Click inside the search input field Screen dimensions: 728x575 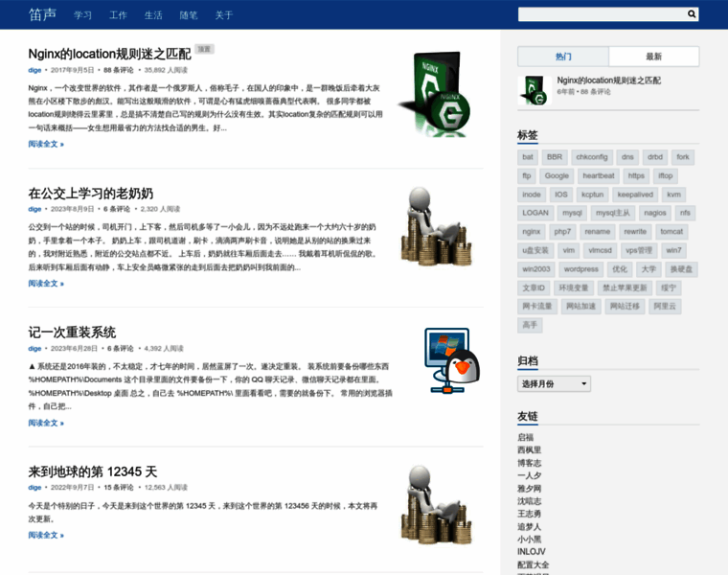(x=601, y=14)
